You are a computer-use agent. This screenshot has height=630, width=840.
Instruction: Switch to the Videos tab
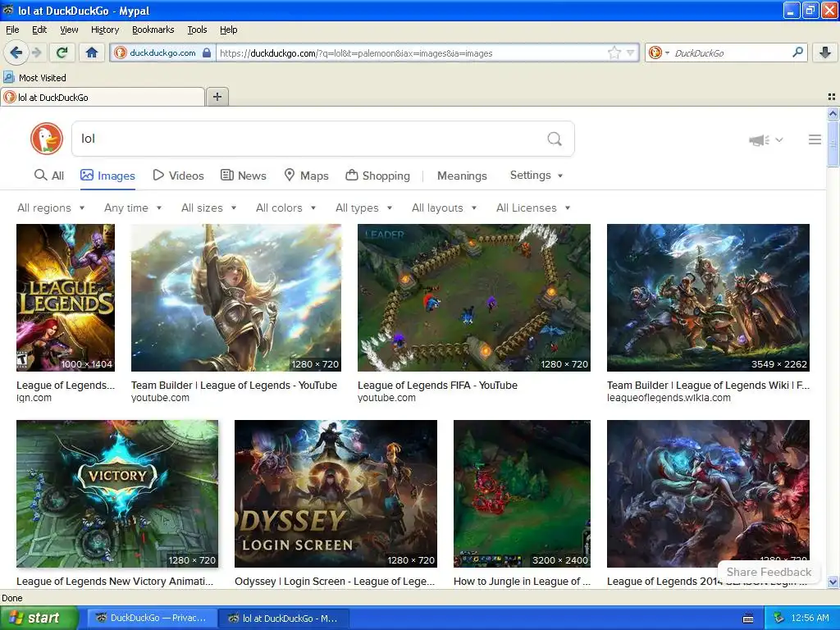coord(178,176)
